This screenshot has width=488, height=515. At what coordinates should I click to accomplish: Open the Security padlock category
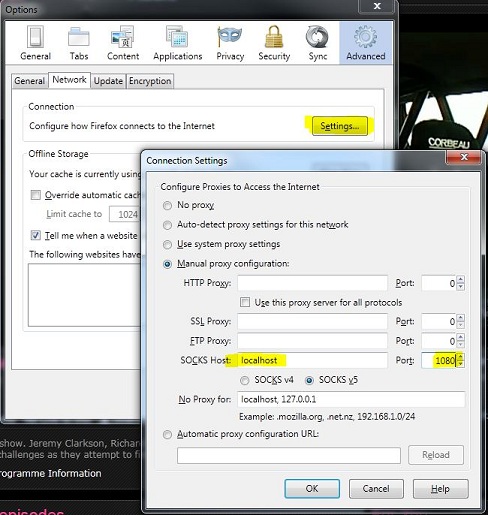click(274, 43)
